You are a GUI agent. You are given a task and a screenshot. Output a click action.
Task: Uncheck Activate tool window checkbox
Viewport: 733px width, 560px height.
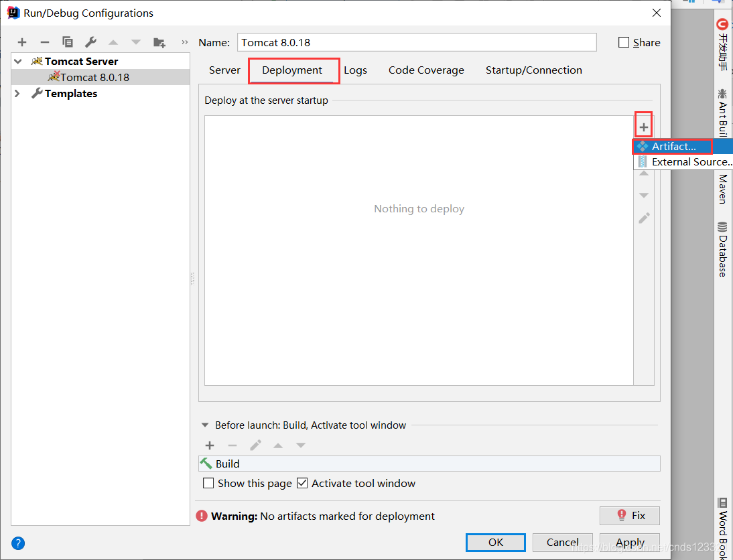point(302,483)
